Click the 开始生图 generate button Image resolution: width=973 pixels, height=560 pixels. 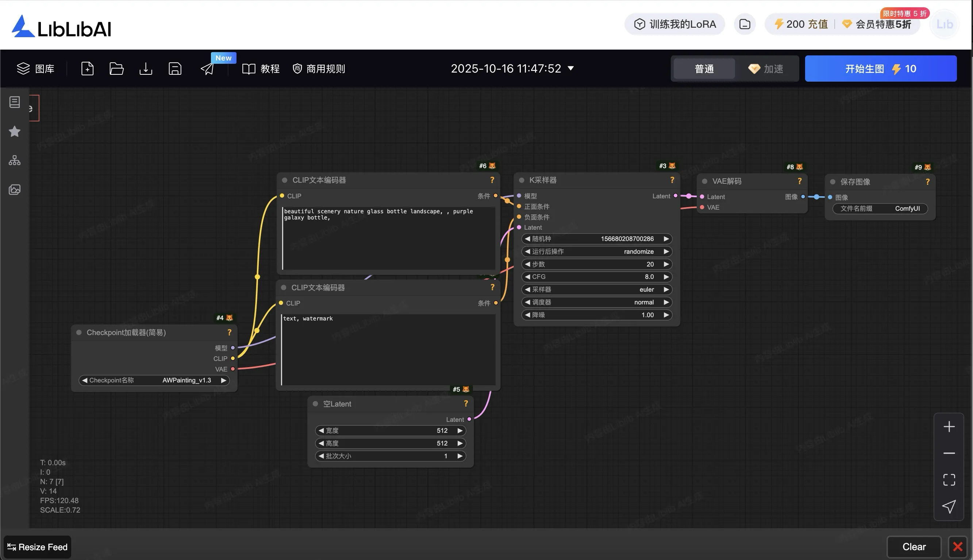[x=880, y=69]
